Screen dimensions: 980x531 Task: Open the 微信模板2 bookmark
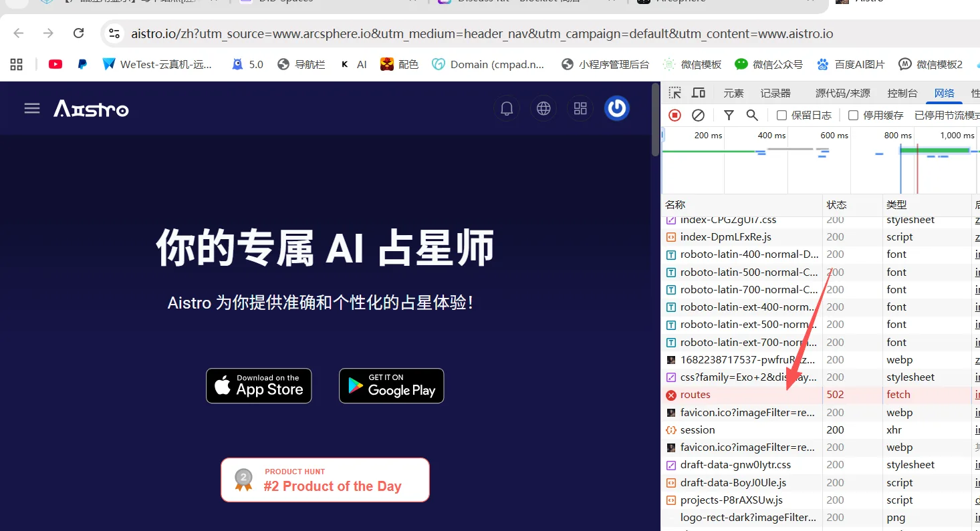931,64
